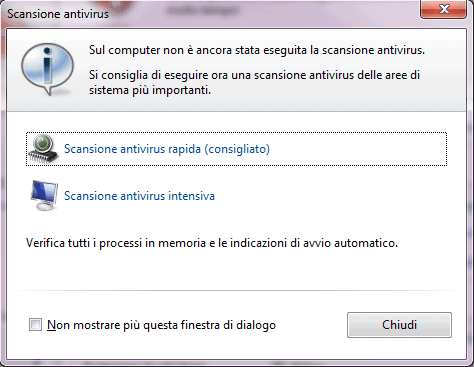Image resolution: width=474 pixels, height=367 pixels.
Task: Launch 'Scansione antivirus intensiva'
Action: pyautogui.click(x=139, y=196)
